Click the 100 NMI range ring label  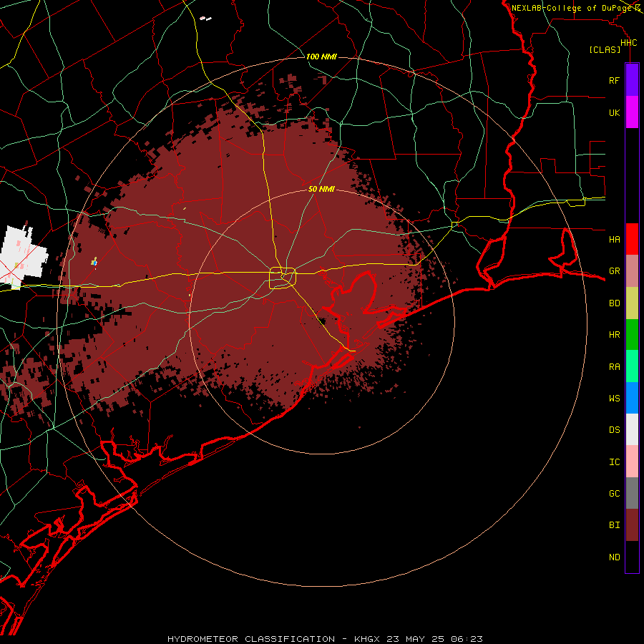tap(321, 57)
